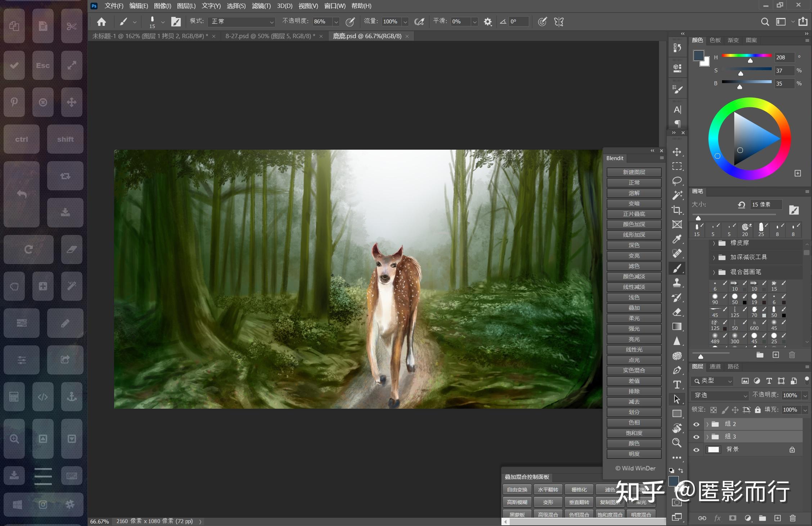
Task: Expand the 组 2 layer group
Action: pyautogui.click(x=707, y=424)
